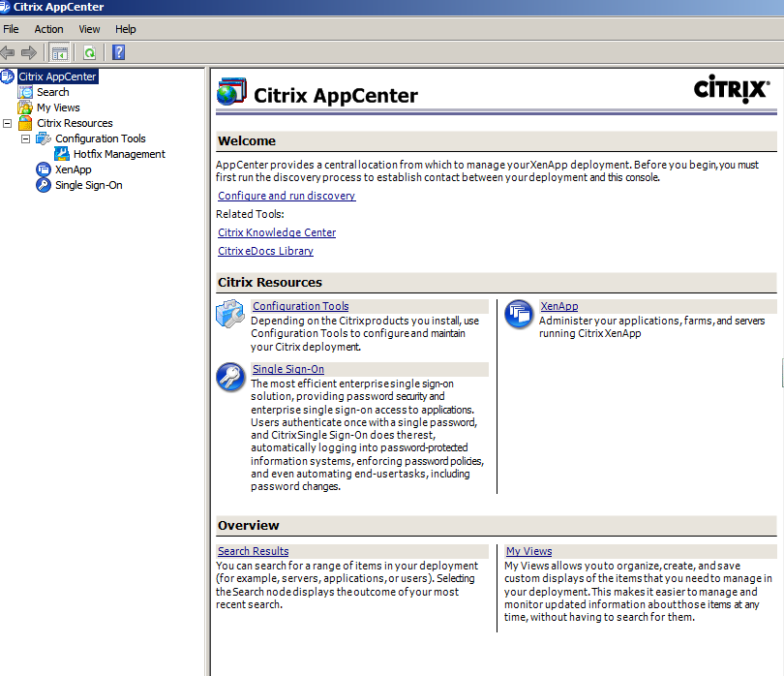This screenshot has width=784, height=676.
Task: Click the Overview section heading
Action: [x=248, y=525]
